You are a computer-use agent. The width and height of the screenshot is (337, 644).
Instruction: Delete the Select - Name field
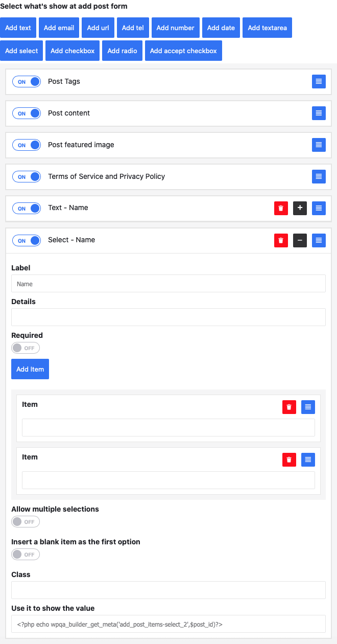[281, 240]
